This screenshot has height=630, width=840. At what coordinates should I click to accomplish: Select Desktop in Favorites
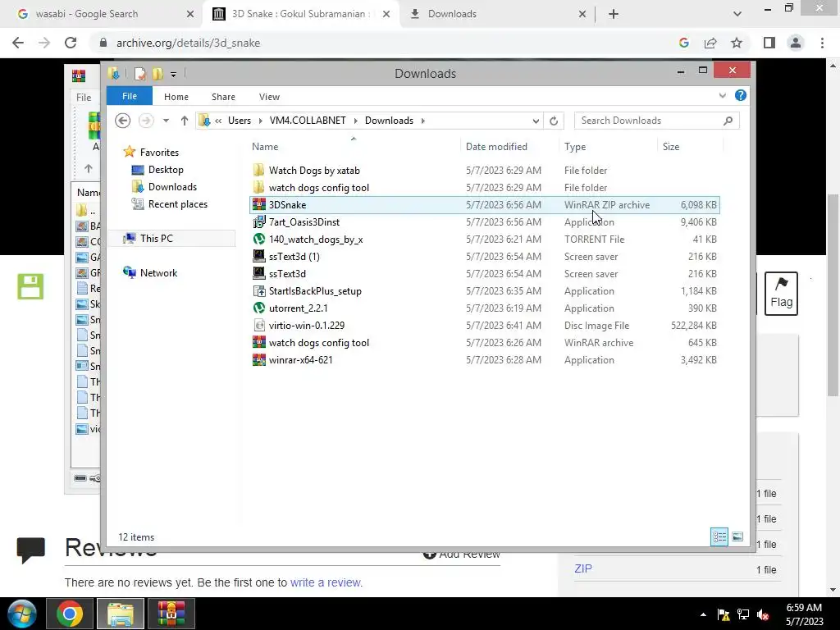pos(166,170)
